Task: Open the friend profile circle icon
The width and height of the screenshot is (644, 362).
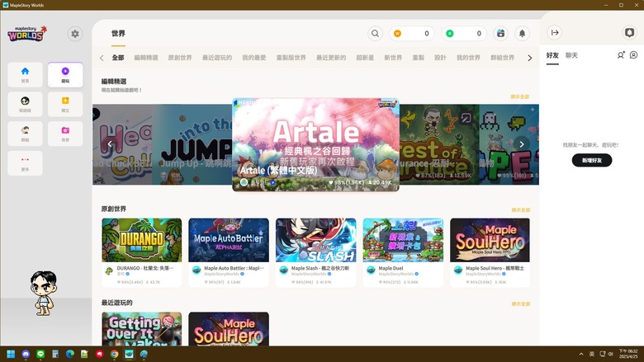Action: click(x=634, y=55)
